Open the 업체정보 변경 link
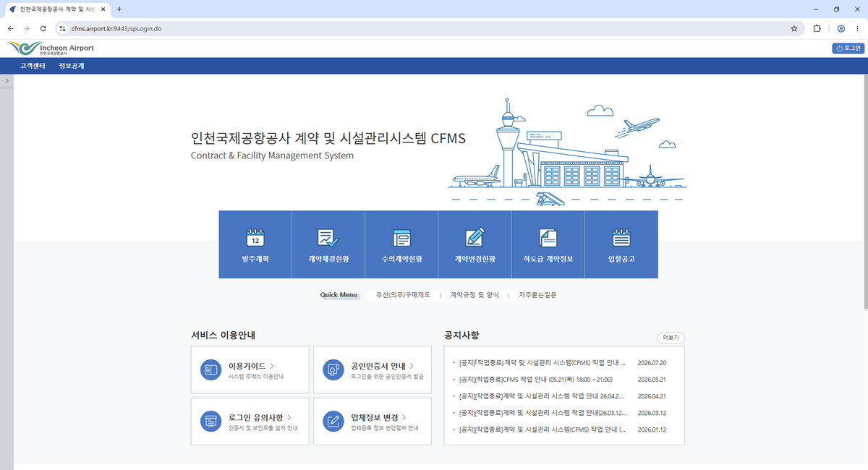This screenshot has width=868, height=470. tap(378, 417)
